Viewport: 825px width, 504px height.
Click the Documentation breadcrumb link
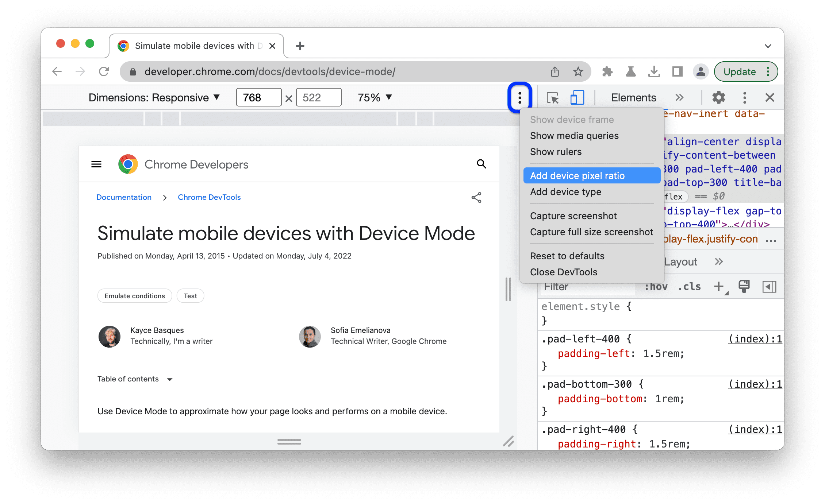coord(124,197)
